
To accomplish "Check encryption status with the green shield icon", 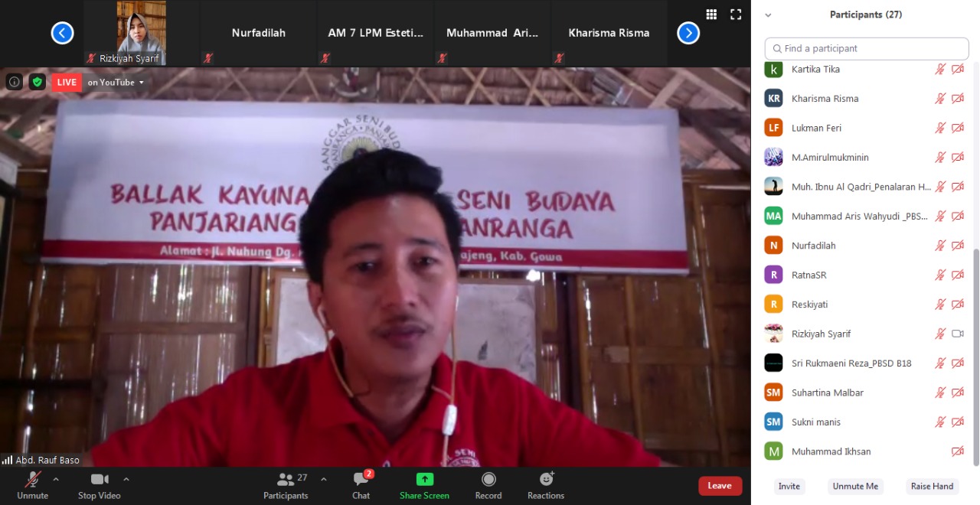I will click(37, 82).
